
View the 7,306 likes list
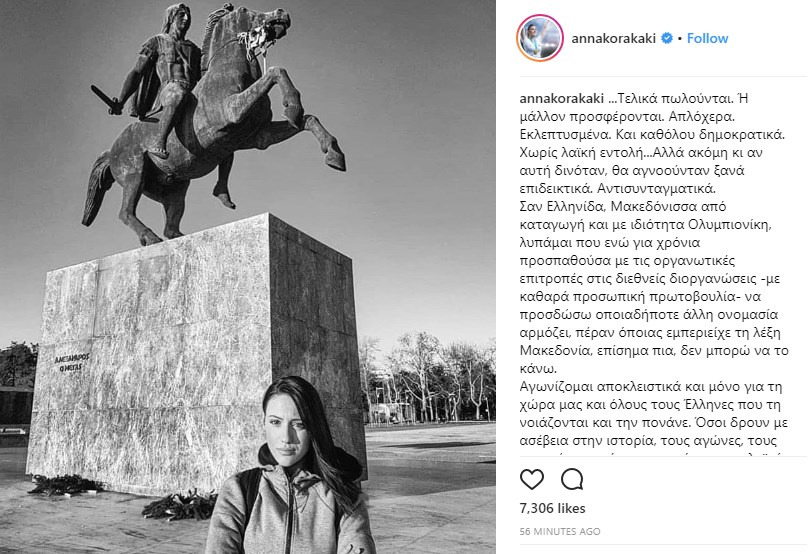tap(552, 508)
